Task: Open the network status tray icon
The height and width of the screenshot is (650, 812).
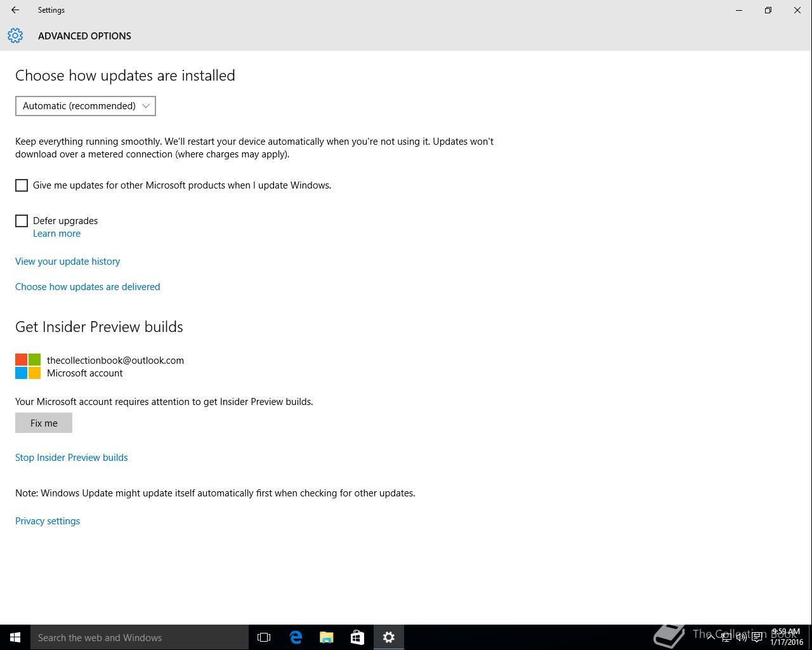Action: click(726, 637)
